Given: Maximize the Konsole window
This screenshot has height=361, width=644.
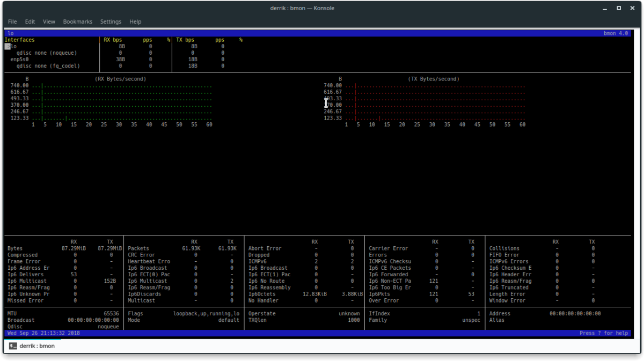Looking at the screenshot, I should click(x=619, y=8).
